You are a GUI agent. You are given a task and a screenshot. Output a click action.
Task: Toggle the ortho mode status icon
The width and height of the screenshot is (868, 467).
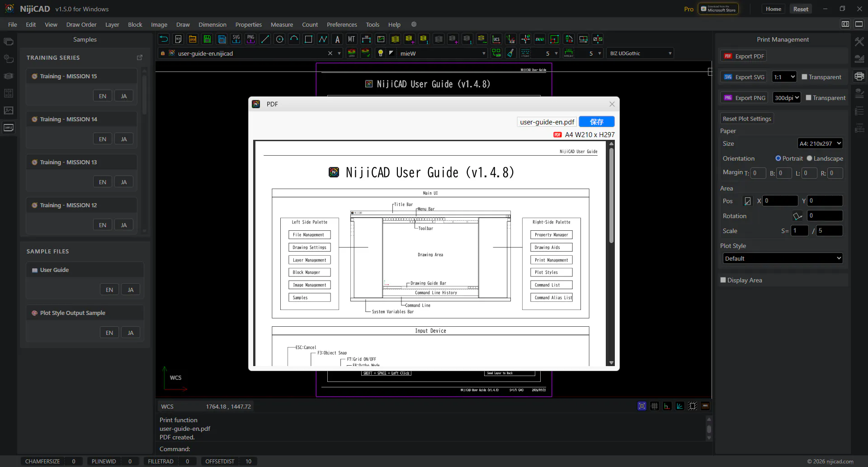(x=667, y=406)
